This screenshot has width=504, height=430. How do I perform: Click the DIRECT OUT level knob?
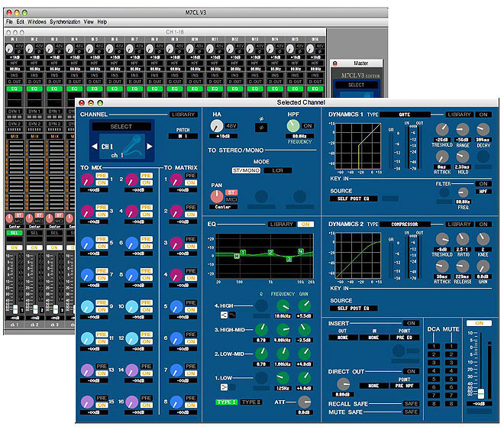(x=344, y=384)
